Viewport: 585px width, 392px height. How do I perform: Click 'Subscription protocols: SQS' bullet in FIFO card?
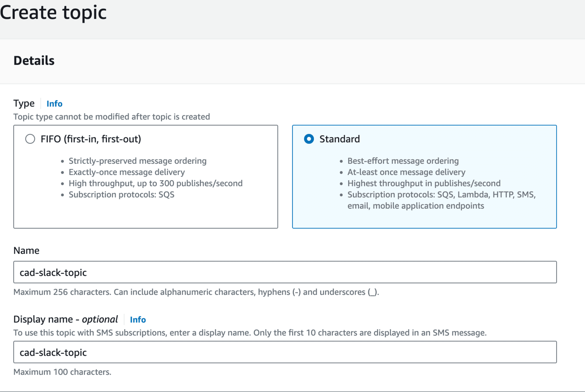coord(121,194)
